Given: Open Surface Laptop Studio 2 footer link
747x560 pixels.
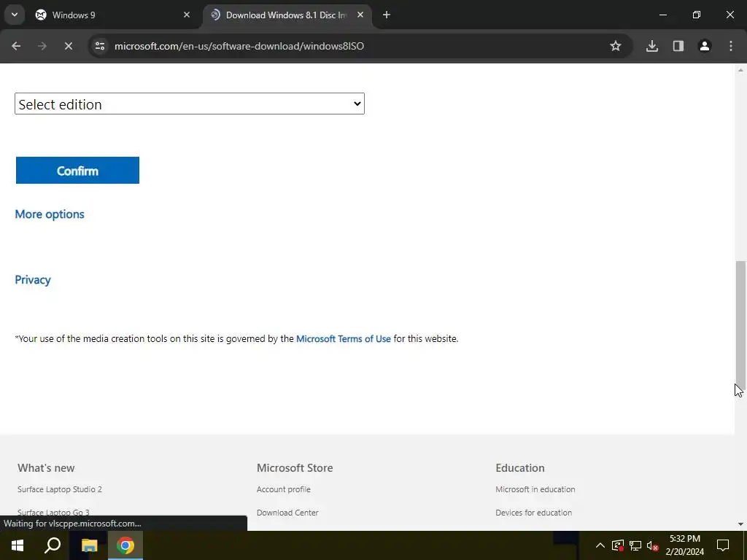Looking at the screenshot, I should coord(60,489).
